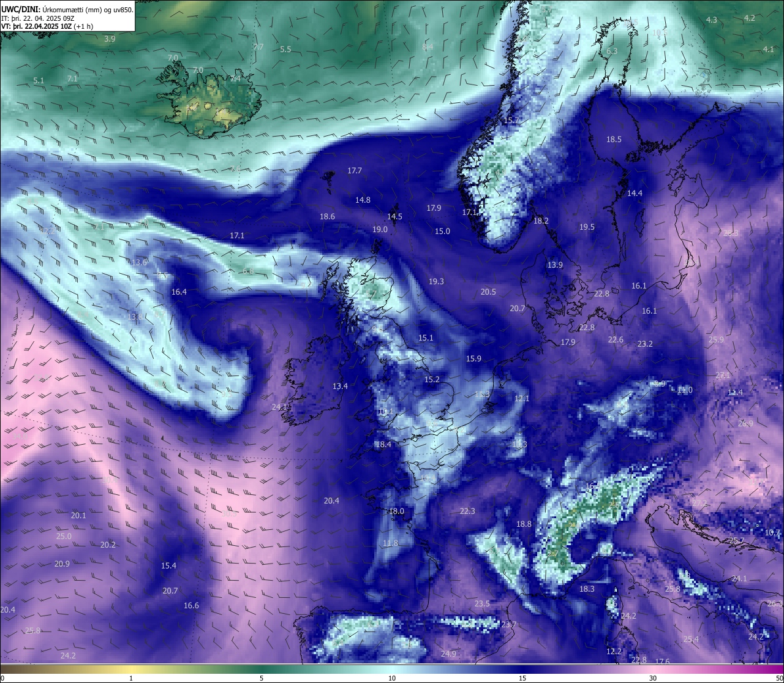Click the VT valid time line 10Z
The image size is (784, 683).
[47, 26]
